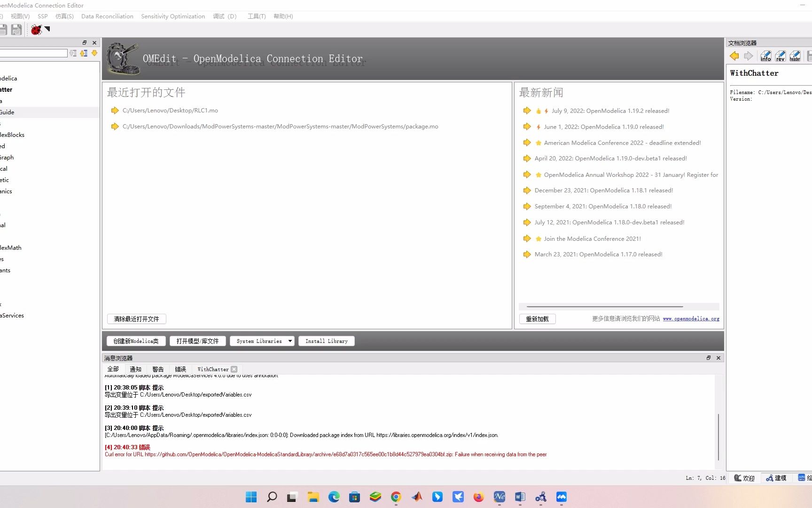The image size is (812, 508).
Task: Open news March 23, 2021 OpenModelica 1.17.0 released
Action: [x=598, y=254]
